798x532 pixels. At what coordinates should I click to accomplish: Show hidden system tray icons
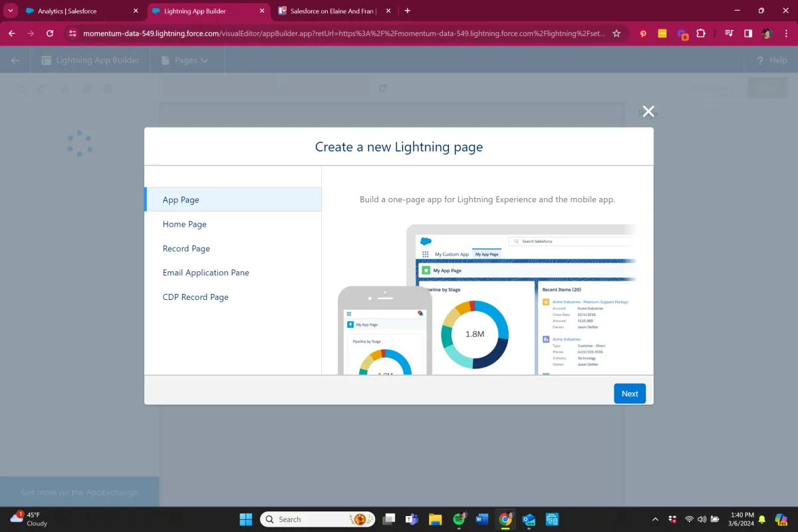pos(655,519)
